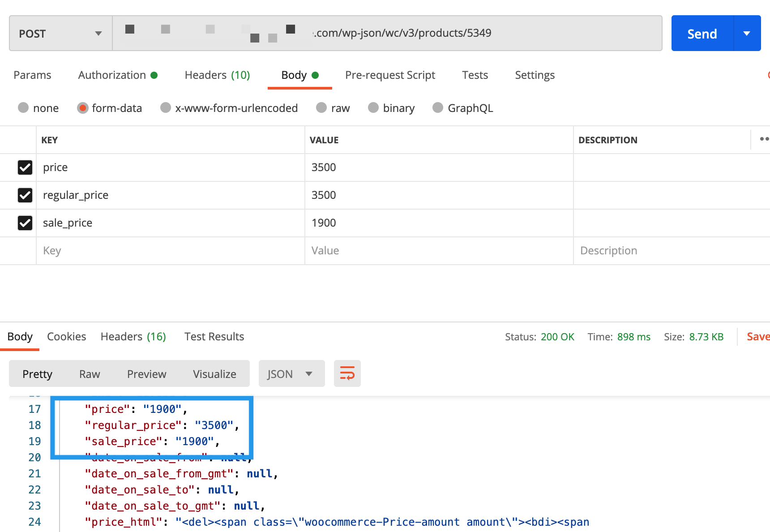Uncheck the price row checkbox
The height and width of the screenshot is (532, 770).
(25, 167)
